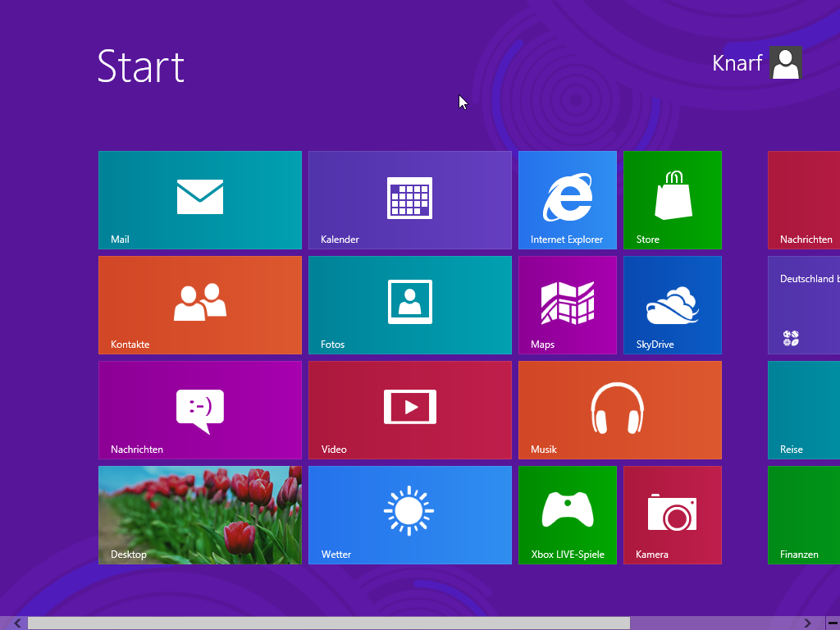Click the Internet Explorer tile label
This screenshot has width=840, height=630.
tap(567, 240)
